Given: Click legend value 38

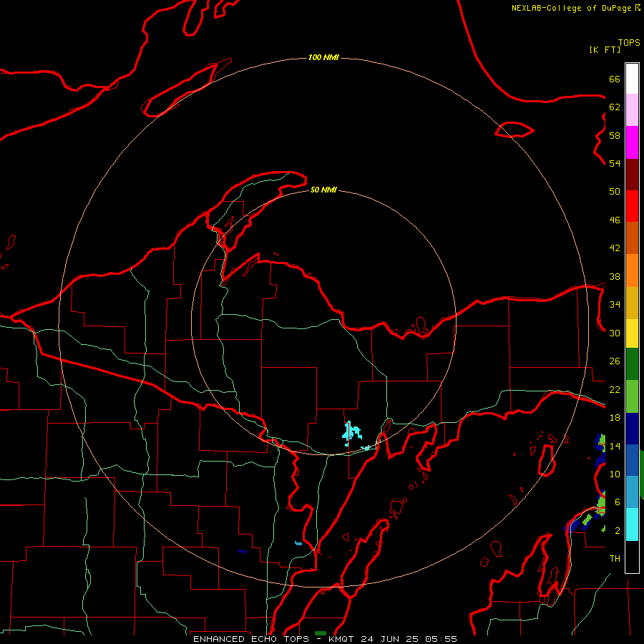Looking at the screenshot, I should [x=615, y=276].
